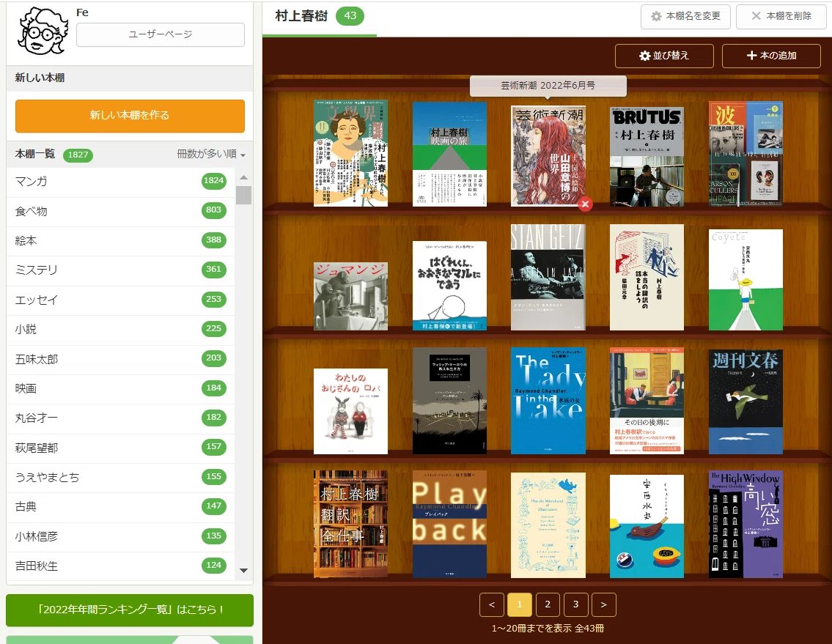The width and height of the screenshot is (832, 644).
Task: Open the はぐれくん、おおきなマルにであう cover
Action: click(x=450, y=286)
